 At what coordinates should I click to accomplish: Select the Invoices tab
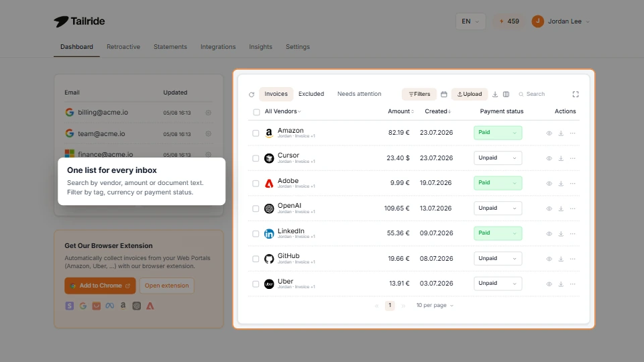[276, 94]
